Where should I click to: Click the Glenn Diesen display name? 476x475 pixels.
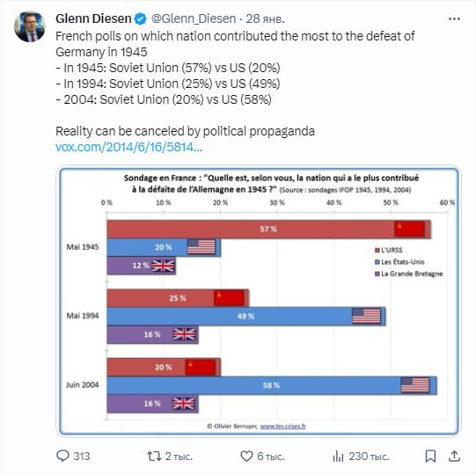(x=93, y=18)
